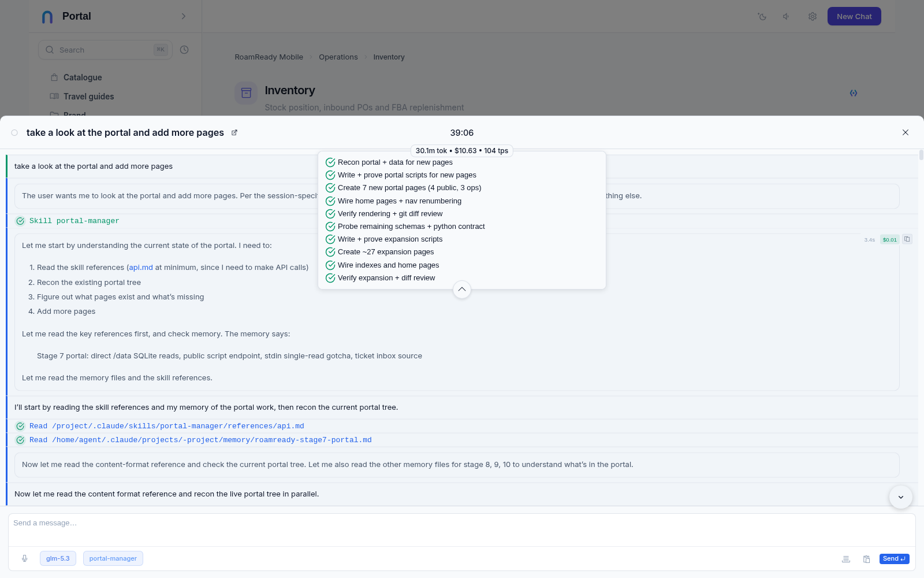
Task: Click the token usage stats pill
Action: [x=462, y=151]
